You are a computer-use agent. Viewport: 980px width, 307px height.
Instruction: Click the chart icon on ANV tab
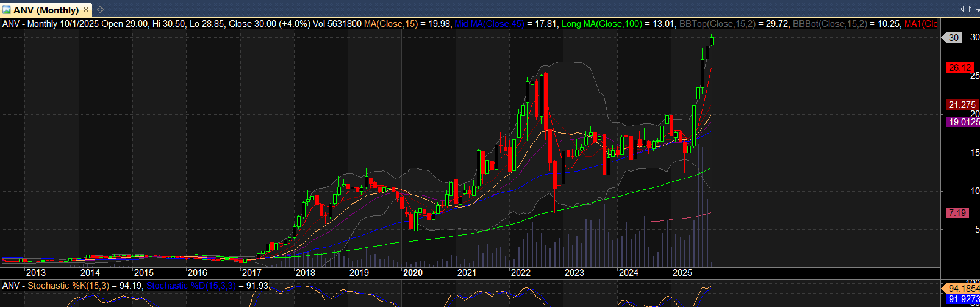tap(7, 10)
